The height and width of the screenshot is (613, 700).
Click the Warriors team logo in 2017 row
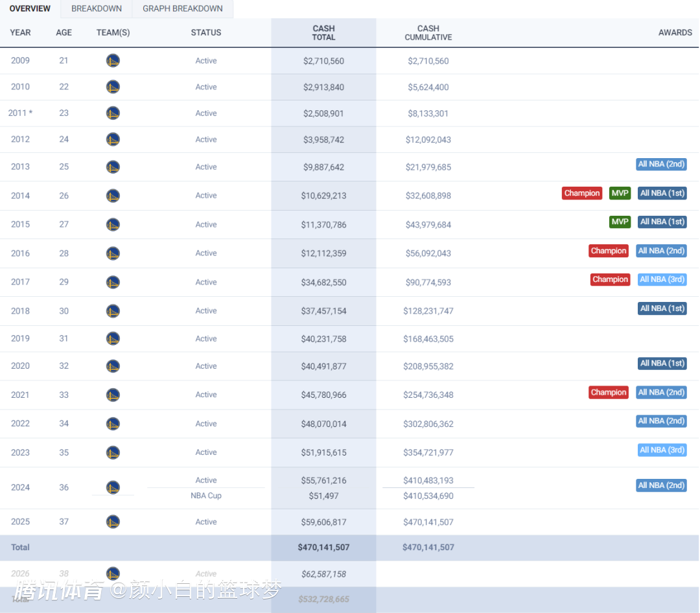tap(113, 282)
